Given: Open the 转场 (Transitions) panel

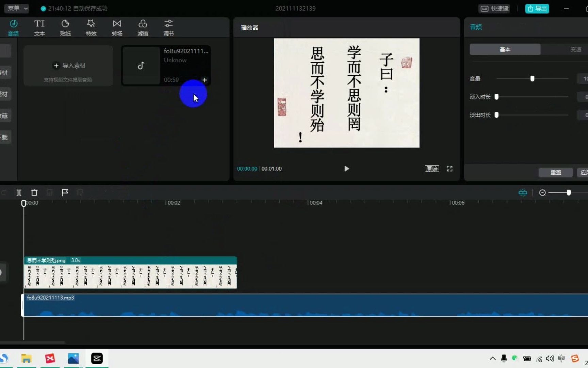Looking at the screenshot, I should click(x=117, y=27).
